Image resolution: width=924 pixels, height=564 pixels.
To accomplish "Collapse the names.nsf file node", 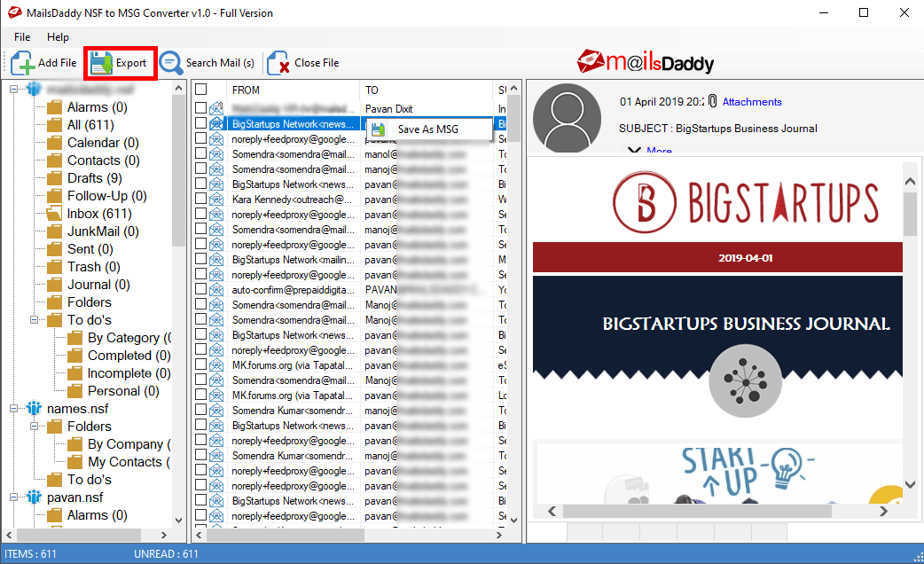I will tap(13, 409).
